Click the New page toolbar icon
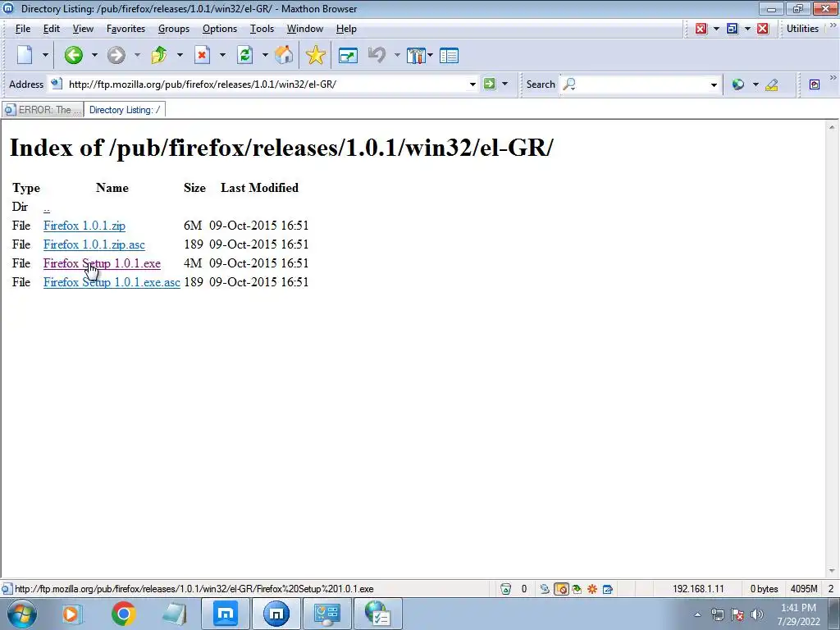This screenshot has width=840, height=630. click(x=25, y=55)
